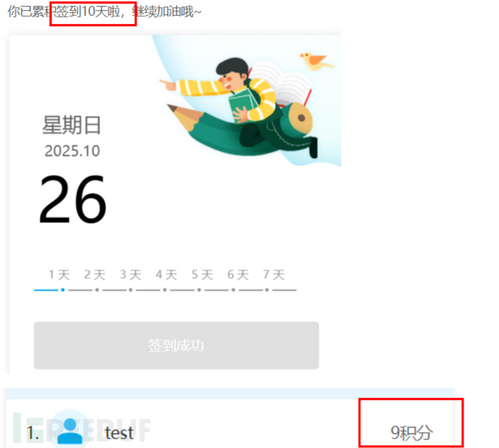Select the 1天 progress marker dot
499x448 pixels.
tap(63, 289)
